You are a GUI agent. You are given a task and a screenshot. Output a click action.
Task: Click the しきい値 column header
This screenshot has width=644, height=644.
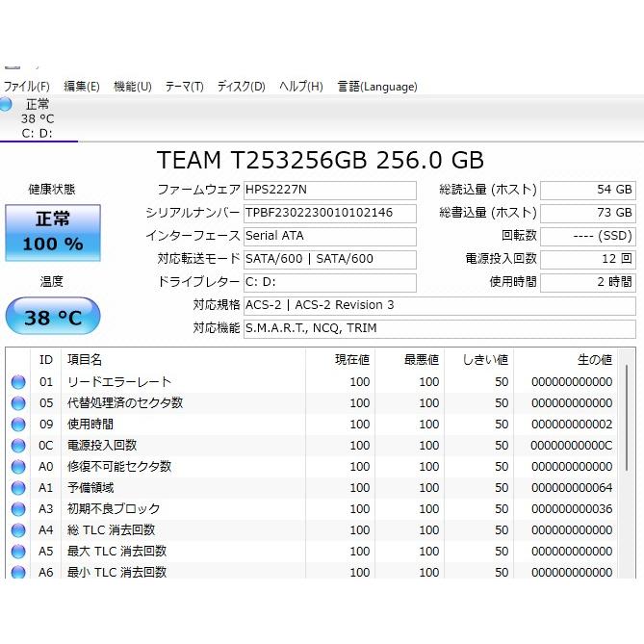[478, 360]
